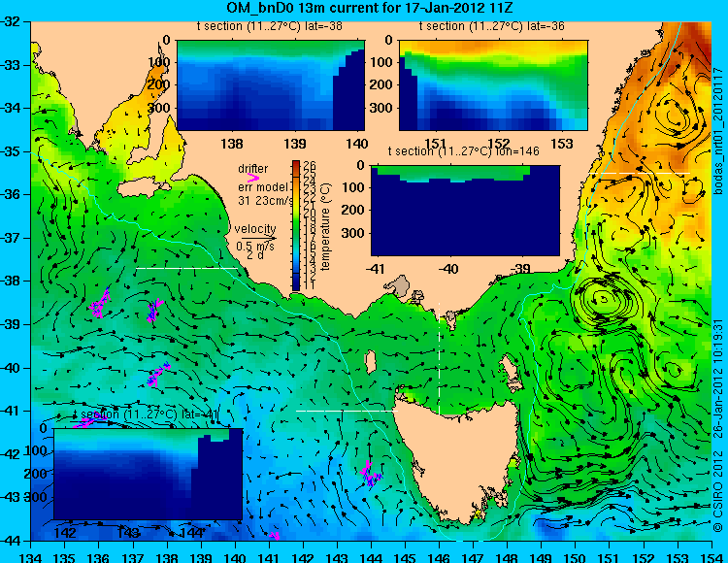
Task: Click the title "OM_bnD0 13m current for 17-Jan-2012 11Z"
Action: 369,8
